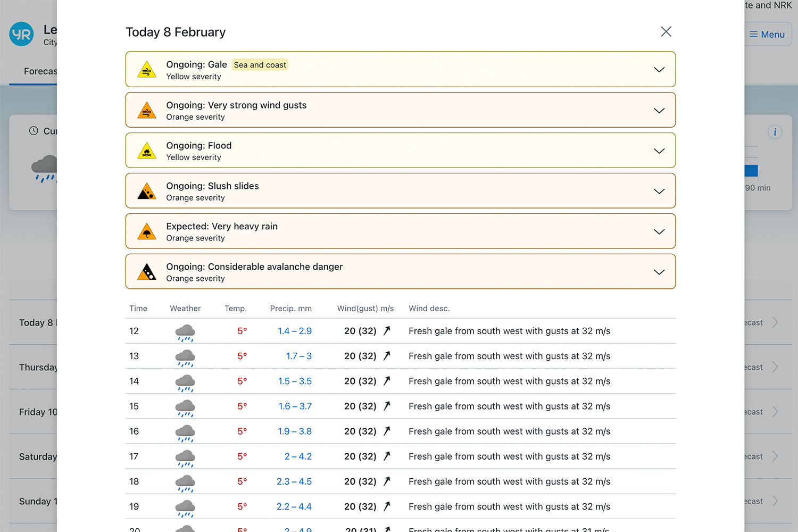Open the Thursday forecast row
Viewport: 798px width, 532px height.
37,368
